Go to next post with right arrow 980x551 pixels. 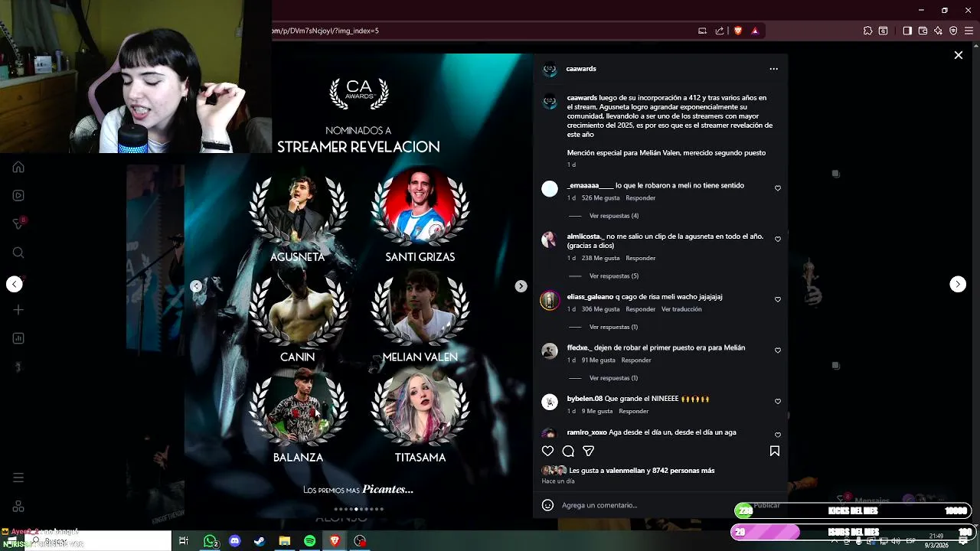coord(958,284)
